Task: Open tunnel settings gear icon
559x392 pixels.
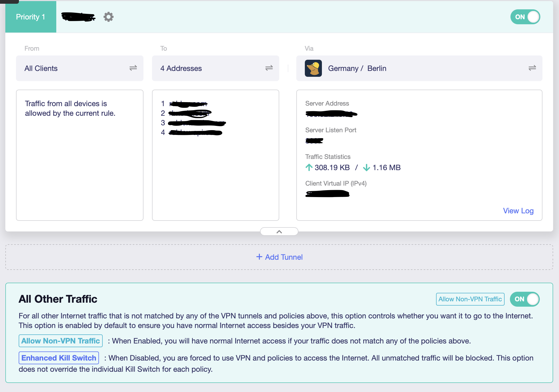Action: pos(108,17)
